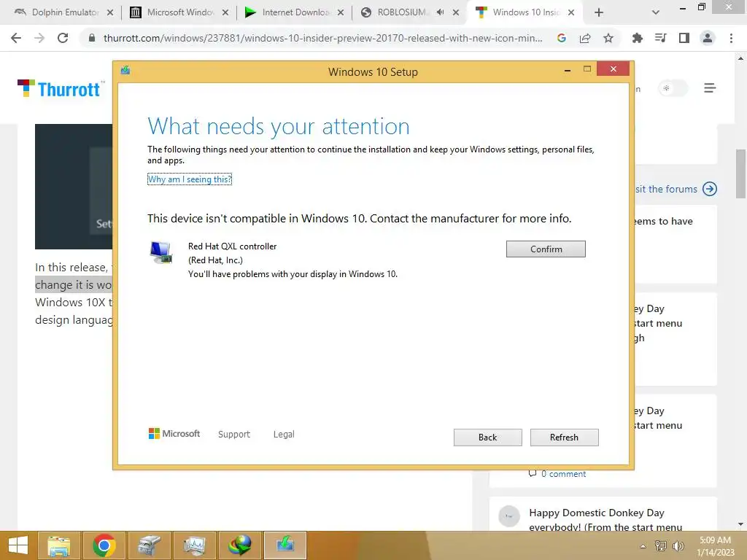Share this page icon in address bar
747x560 pixels.
[585, 38]
